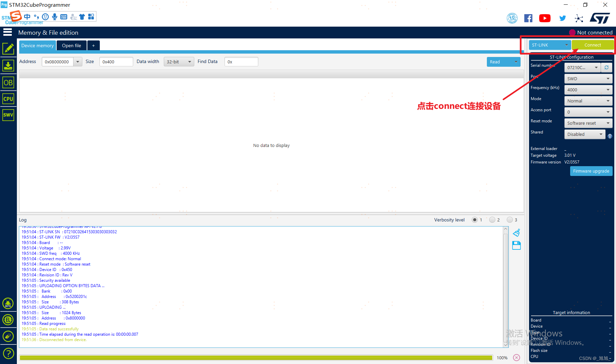This screenshot has width=616, height=364.
Task: Open the Sogou toolbox grid icon
Action: 91,17
